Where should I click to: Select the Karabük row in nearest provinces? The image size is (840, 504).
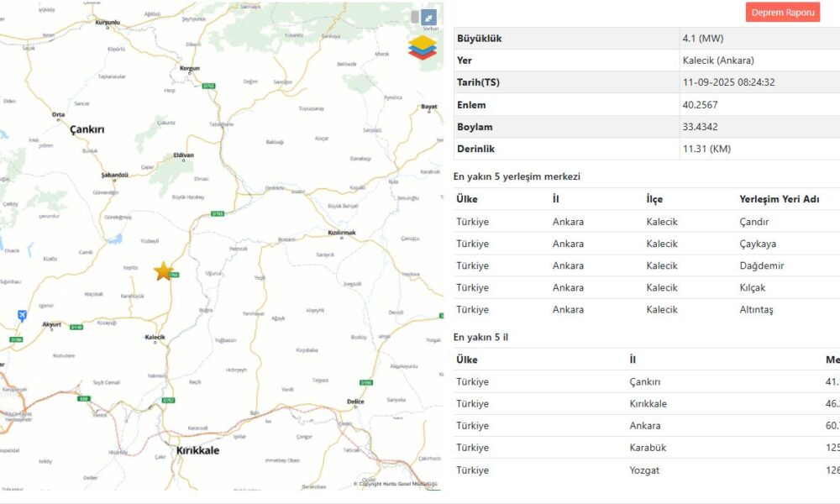coord(647,448)
